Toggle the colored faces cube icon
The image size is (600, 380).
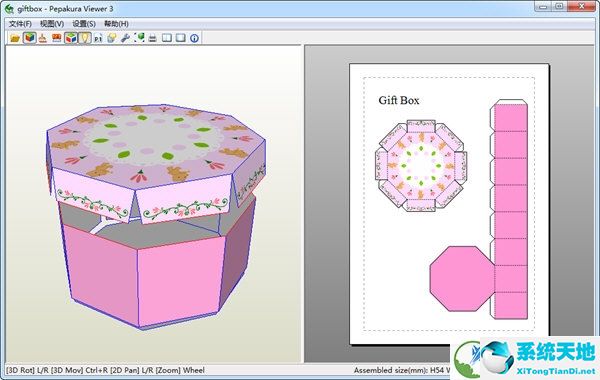tap(71, 38)
